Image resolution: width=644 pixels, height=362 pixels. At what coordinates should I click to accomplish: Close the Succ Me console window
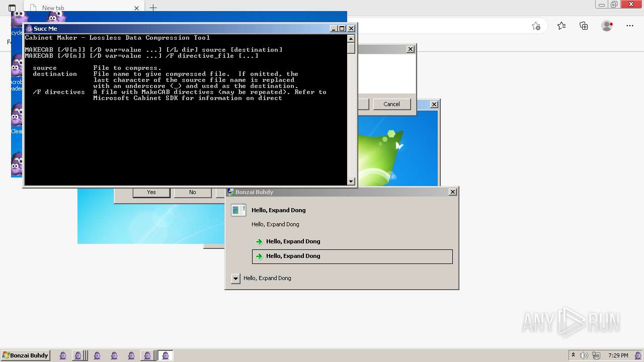tap(351, 29)
